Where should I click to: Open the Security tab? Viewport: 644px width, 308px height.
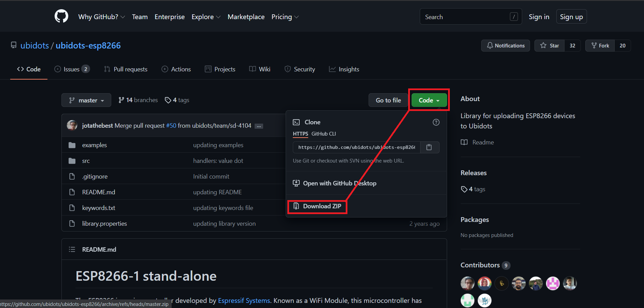[x=300, y=69]
